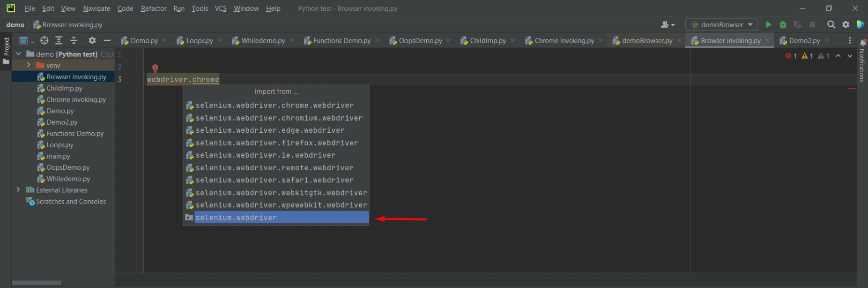
Task: Click the red error bulb in the editor
Action: tap(155, 68)
